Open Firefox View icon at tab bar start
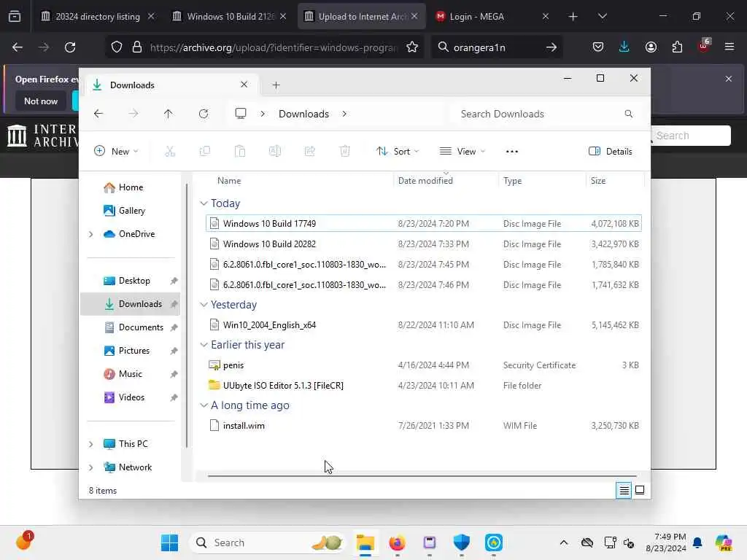 point(15,16)
